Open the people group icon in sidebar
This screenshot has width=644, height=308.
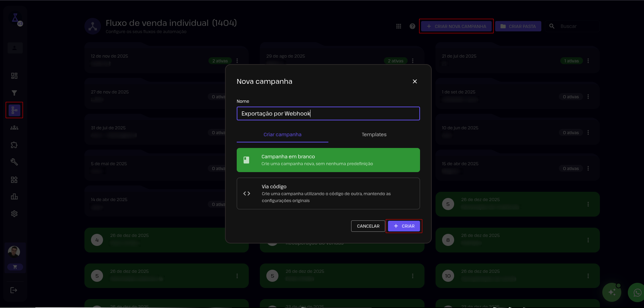pyautogui.click(x=14, y=128)
